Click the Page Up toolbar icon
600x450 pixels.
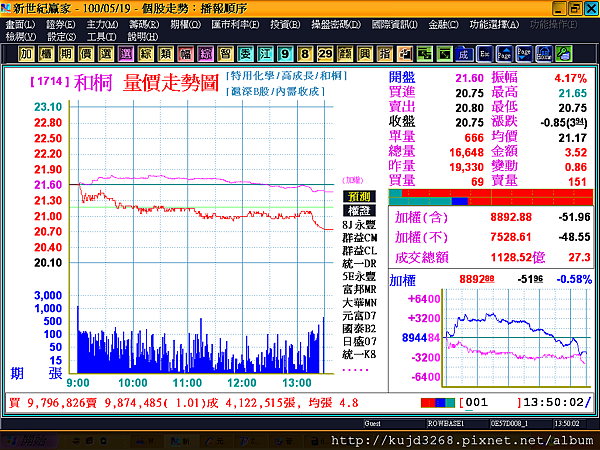504,54
